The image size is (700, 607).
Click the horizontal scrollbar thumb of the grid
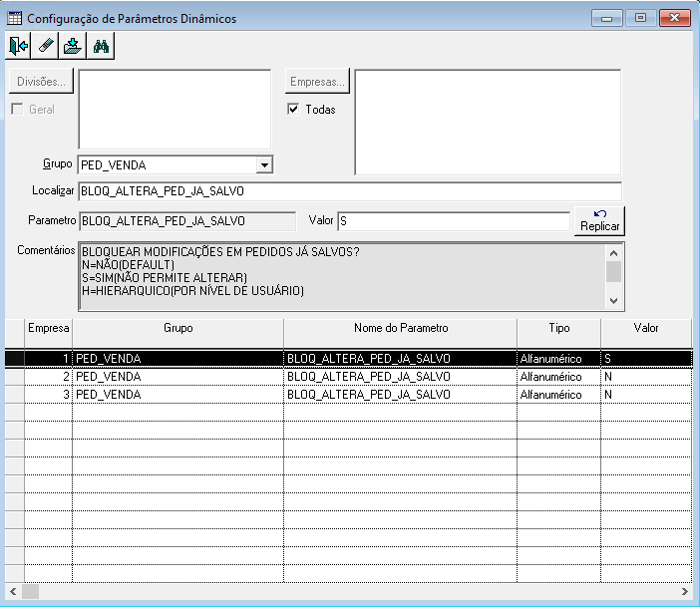(30, 592)
